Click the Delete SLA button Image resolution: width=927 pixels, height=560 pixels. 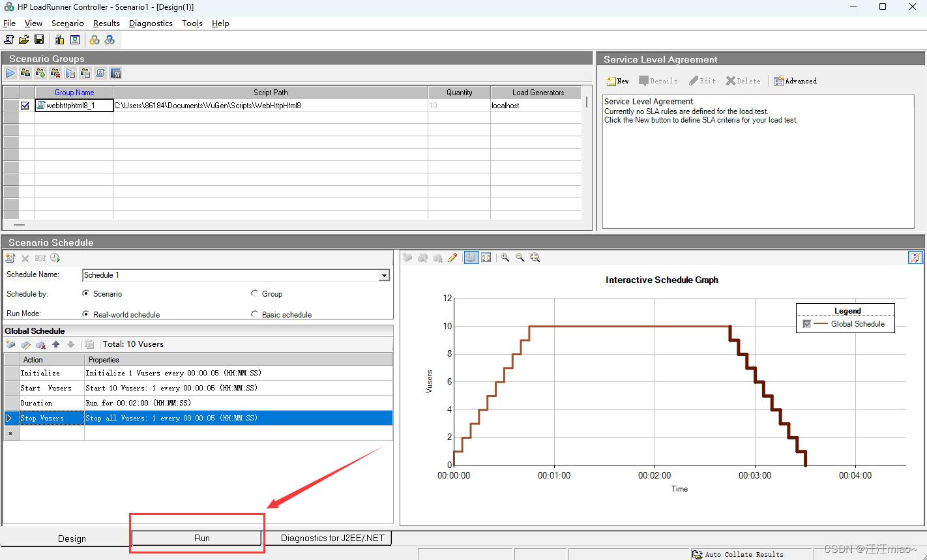click(743, 81)
